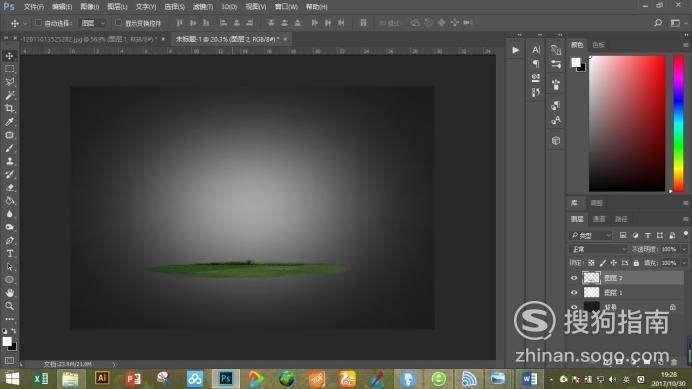Viewport: 692px width, 389px height.
Task: Select the Move tool in toolbox
Action: click(x=9, y=56)
